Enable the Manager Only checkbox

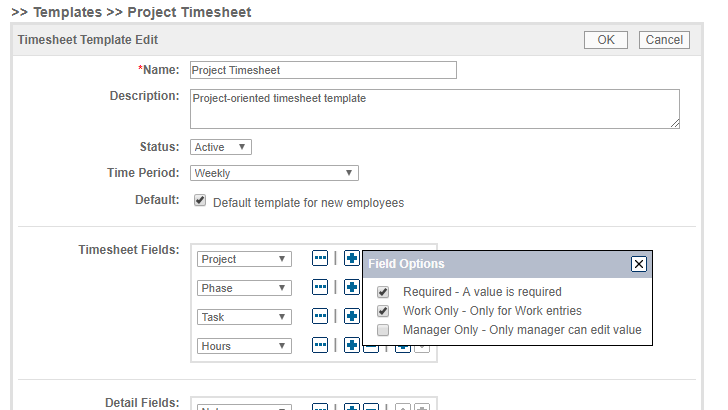(x=384, y=329)
